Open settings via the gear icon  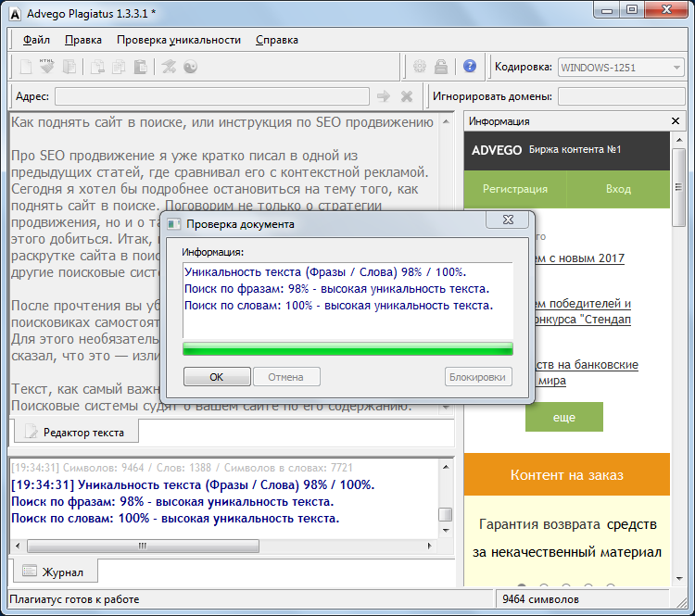click(x=419, y=67)
